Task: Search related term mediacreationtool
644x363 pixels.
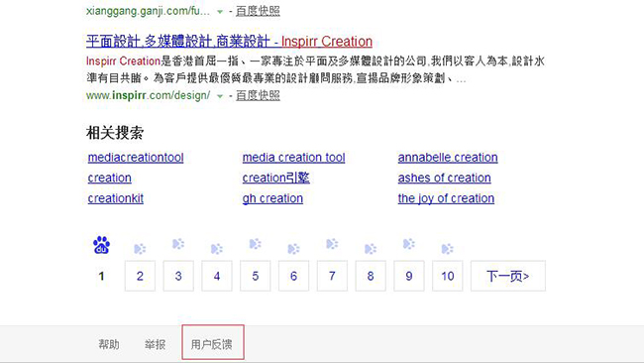Action: [x=136, y=158]
